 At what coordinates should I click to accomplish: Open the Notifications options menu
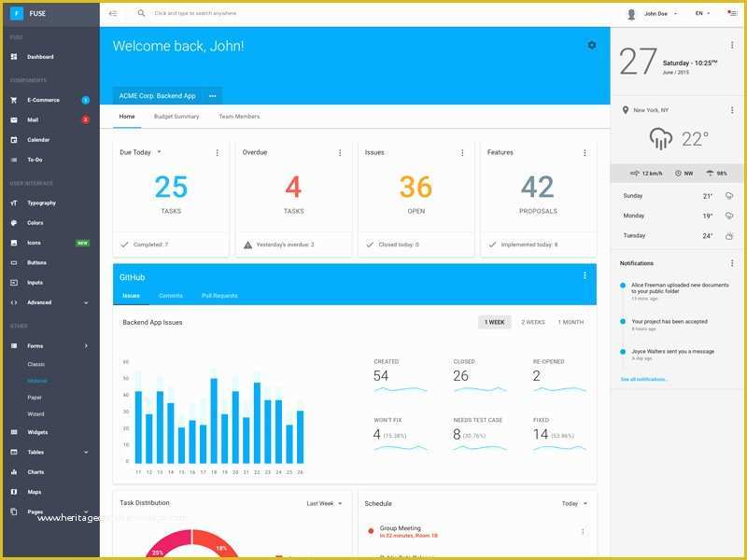coord(732,263)
